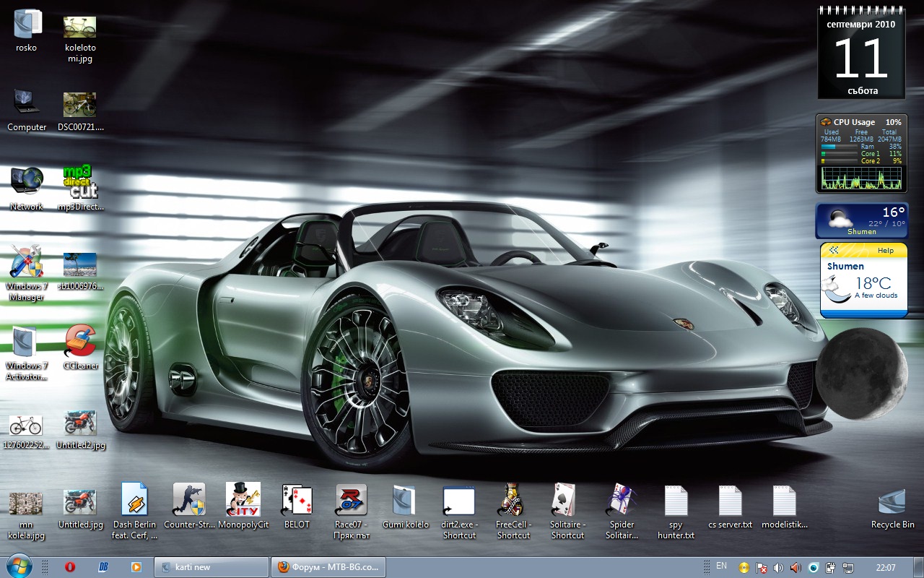Collapse the yellow weather gadget with double-arrow

[x=834, y=251]
